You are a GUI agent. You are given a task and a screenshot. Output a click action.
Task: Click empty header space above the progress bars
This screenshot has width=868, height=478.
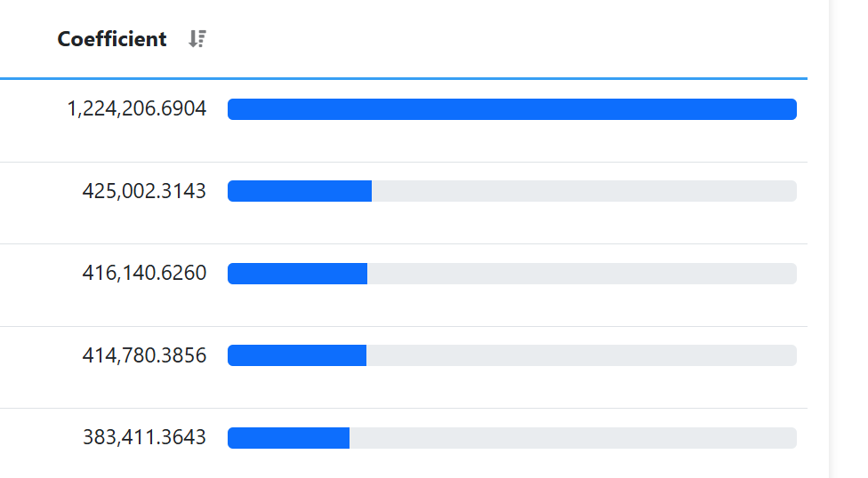click(x=511, y=39)
